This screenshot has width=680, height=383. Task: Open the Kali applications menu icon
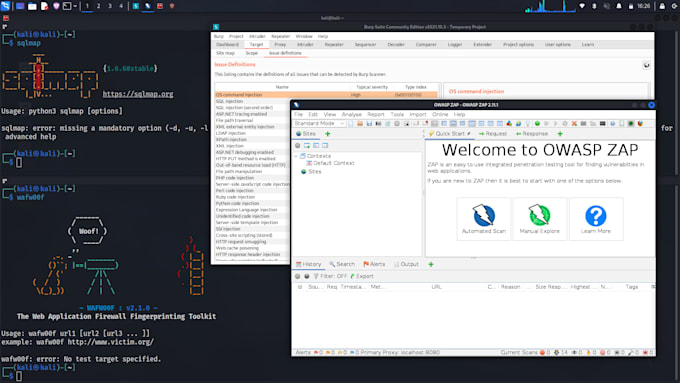click(5, 6)
